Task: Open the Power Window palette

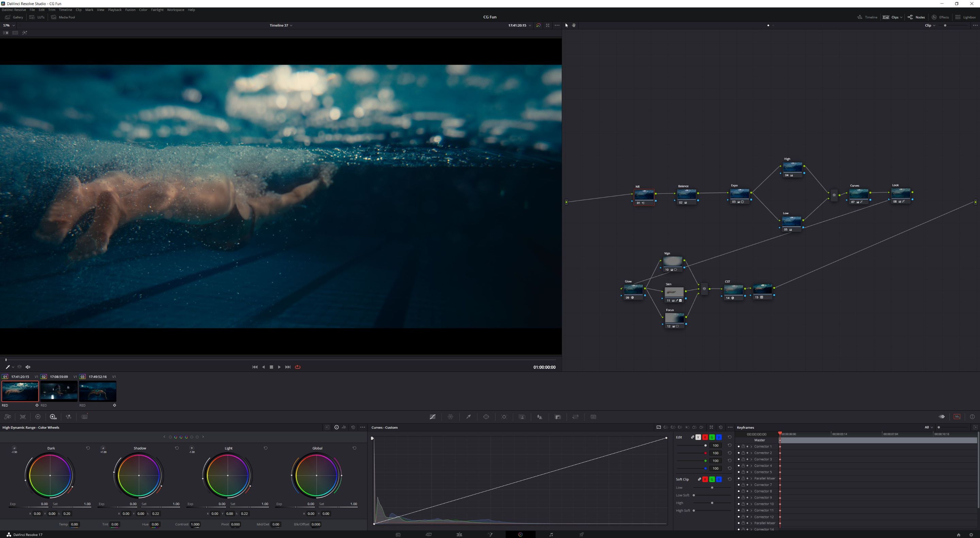Action: tap(486, 417)
